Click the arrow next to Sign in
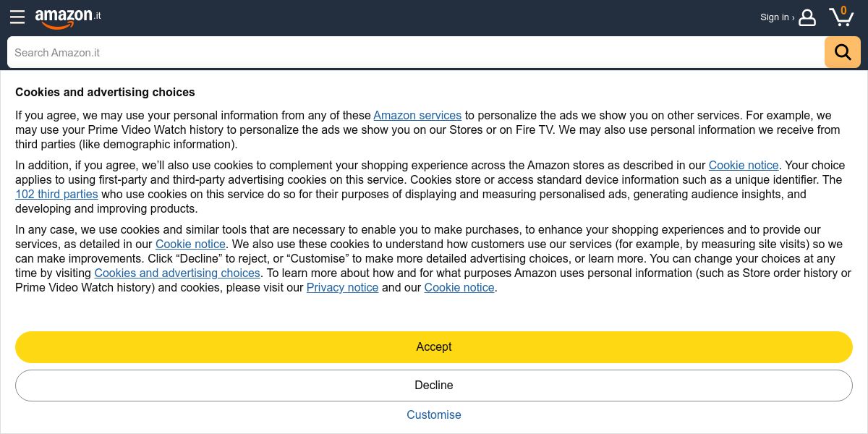Screen dimensions: 868x434 pos(793,17)
